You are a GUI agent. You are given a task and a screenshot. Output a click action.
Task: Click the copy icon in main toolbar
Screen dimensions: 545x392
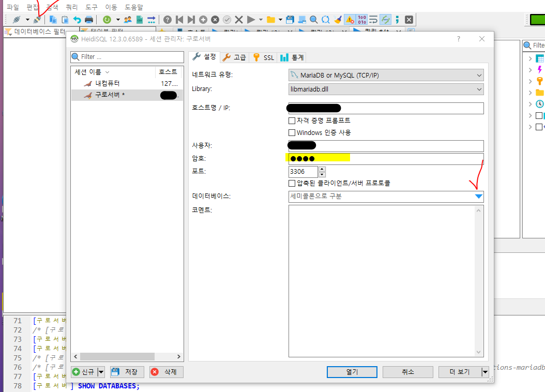pyautogui.click(x=53, y=20)
